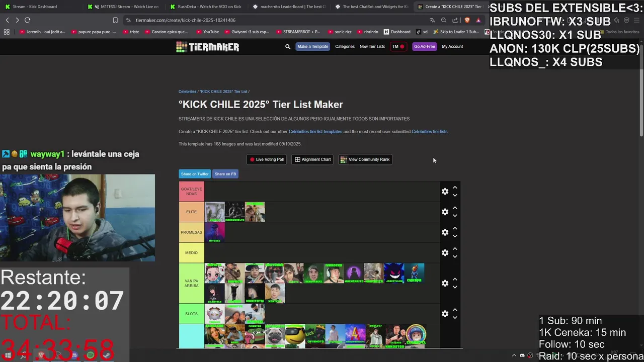Open the Brave Shields lion icon
This screenshot has width=644, height=362.
(x=467, y=20)
